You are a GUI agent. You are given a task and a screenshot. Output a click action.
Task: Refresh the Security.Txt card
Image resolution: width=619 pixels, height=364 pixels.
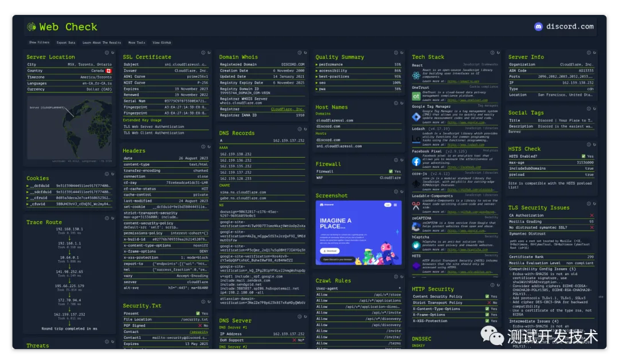209,302
